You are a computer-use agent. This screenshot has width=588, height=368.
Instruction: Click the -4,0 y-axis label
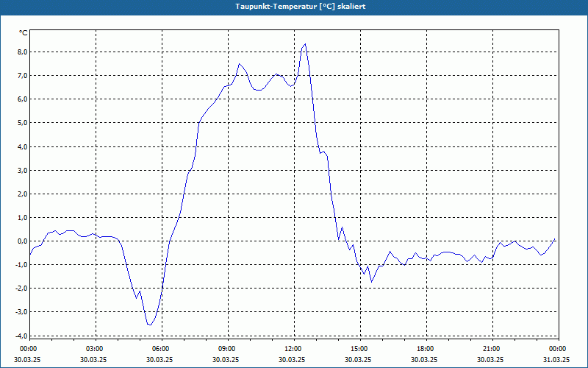(22, 336)
